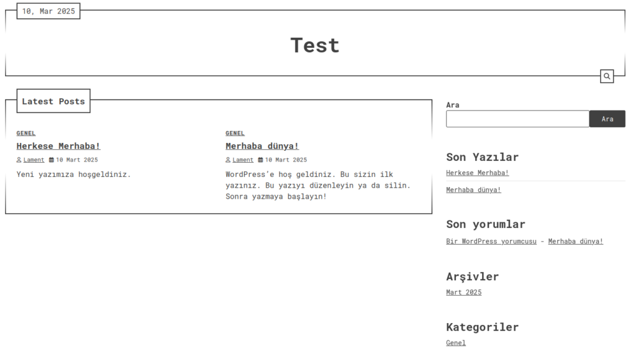Viewport: 636px width, 364px height.
Task: Open Merhaba dünya! link in Son yorumlar
Action: click(575, 241)
